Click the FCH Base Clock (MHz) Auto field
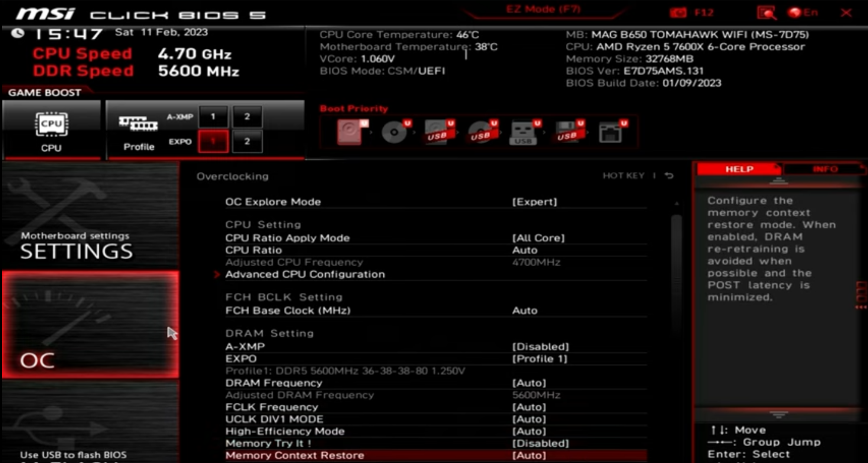Viewport: 868px width, 463px height. coord(525,311)
